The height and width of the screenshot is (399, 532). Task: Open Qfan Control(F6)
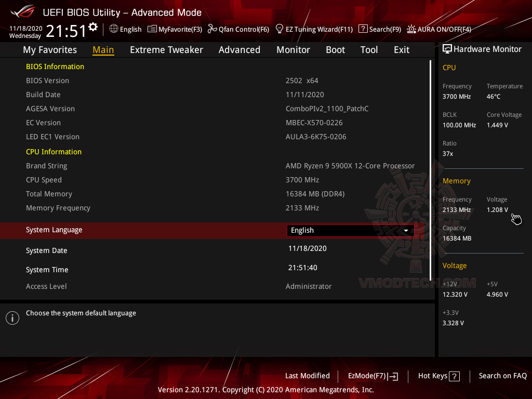pos(244,29)
